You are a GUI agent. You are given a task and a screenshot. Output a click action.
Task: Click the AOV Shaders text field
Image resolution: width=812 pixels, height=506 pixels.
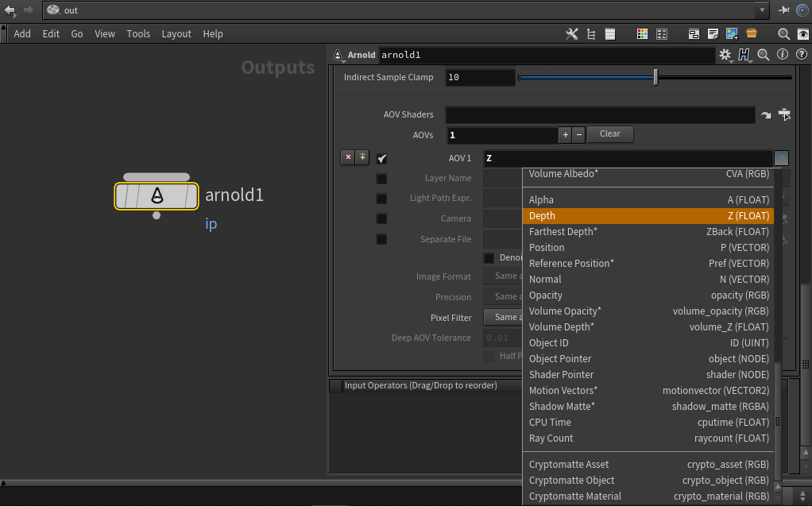[x=600, y=114]
